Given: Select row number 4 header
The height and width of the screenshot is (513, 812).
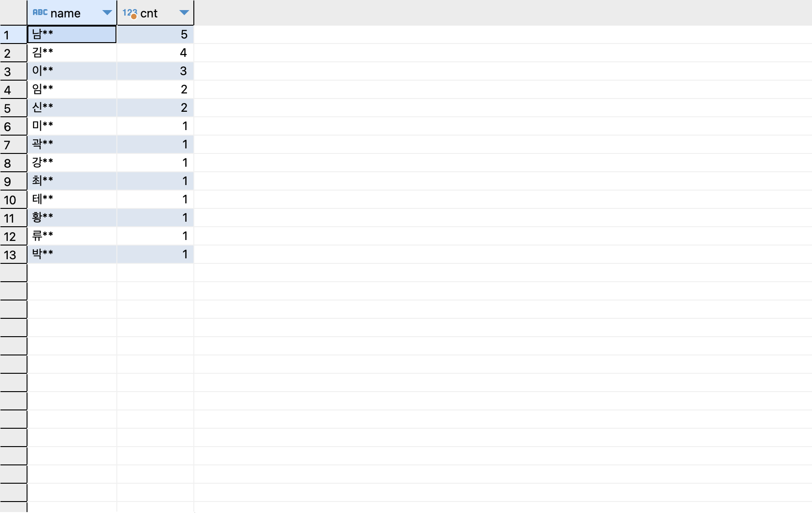Looking at the screenshot, I should click(13, 90).
